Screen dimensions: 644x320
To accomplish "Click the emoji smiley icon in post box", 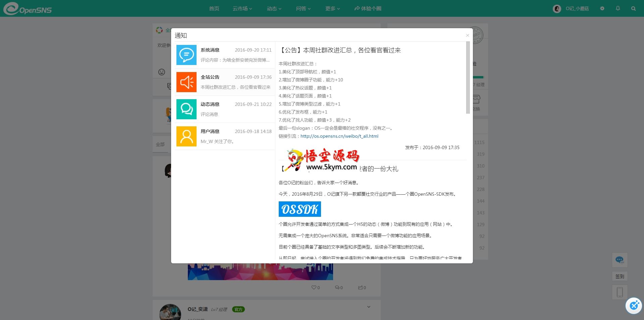I will pyautogui.click(x=162, y=72).
